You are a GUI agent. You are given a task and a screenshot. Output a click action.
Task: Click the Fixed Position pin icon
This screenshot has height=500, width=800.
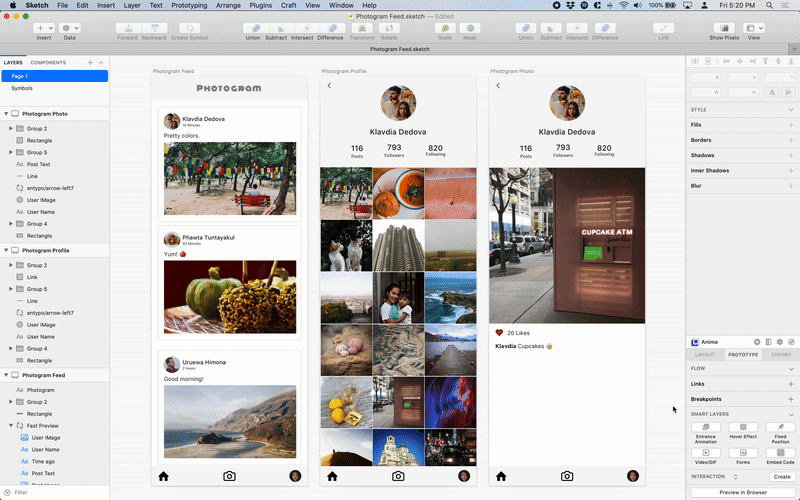[780, 428]
